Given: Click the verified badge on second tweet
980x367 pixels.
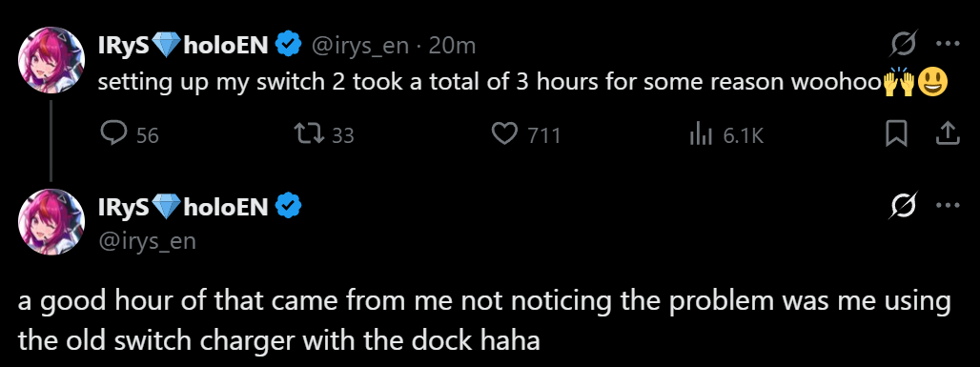Looking at the screenshot, I should point(289,206).
